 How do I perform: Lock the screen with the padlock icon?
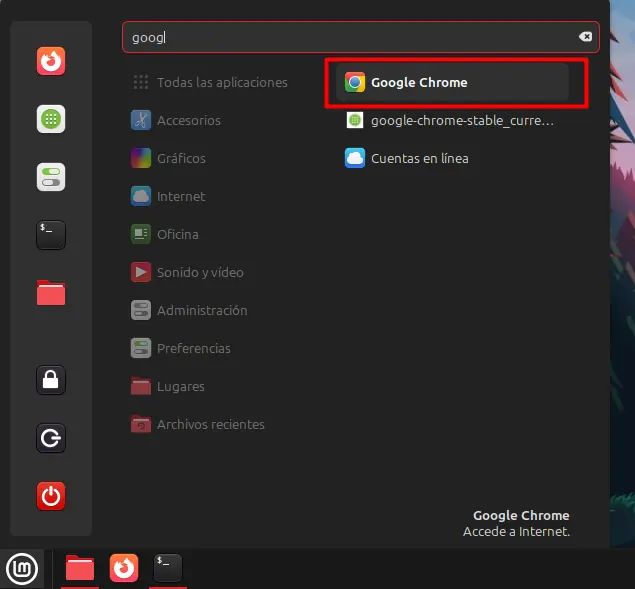point(51,380)
